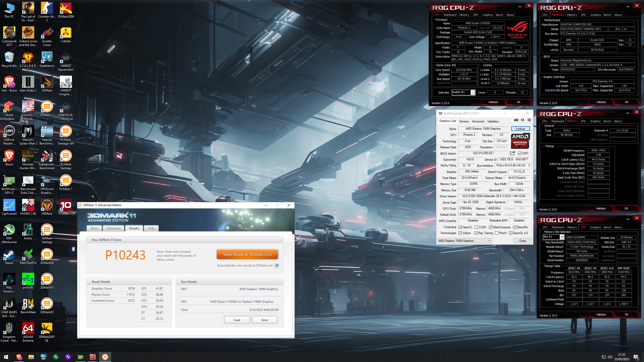Click GPU-Z BIOS export share icon

click(512, 153)
